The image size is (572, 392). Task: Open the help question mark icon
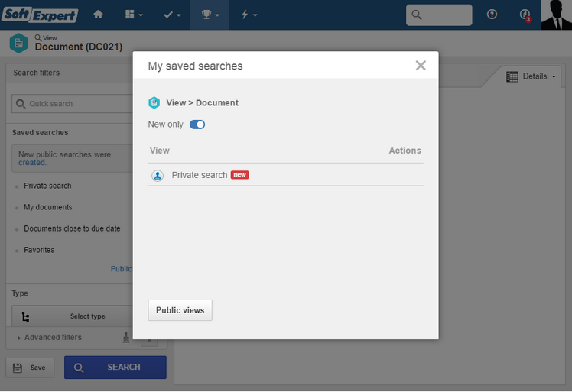[x=492, y=15]
